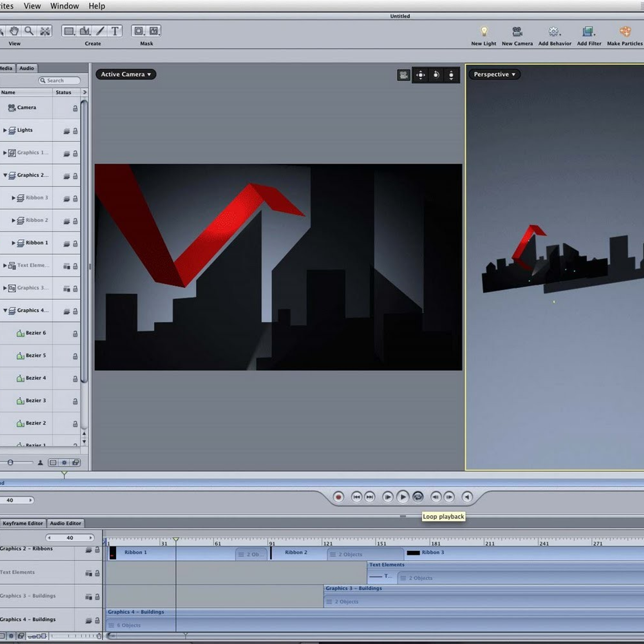Start recording with the red Record button

tap(339, 497)
